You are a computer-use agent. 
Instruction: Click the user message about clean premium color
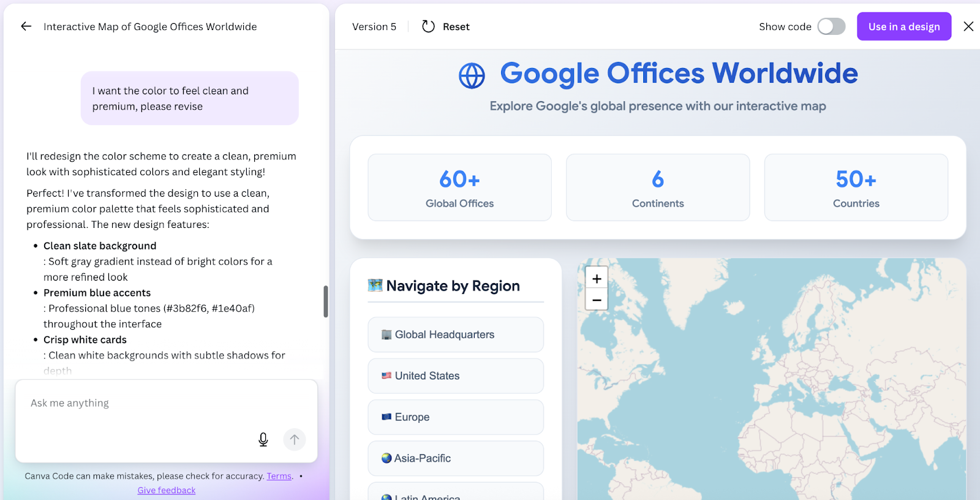pyautogui.click(x=190, y=98)
